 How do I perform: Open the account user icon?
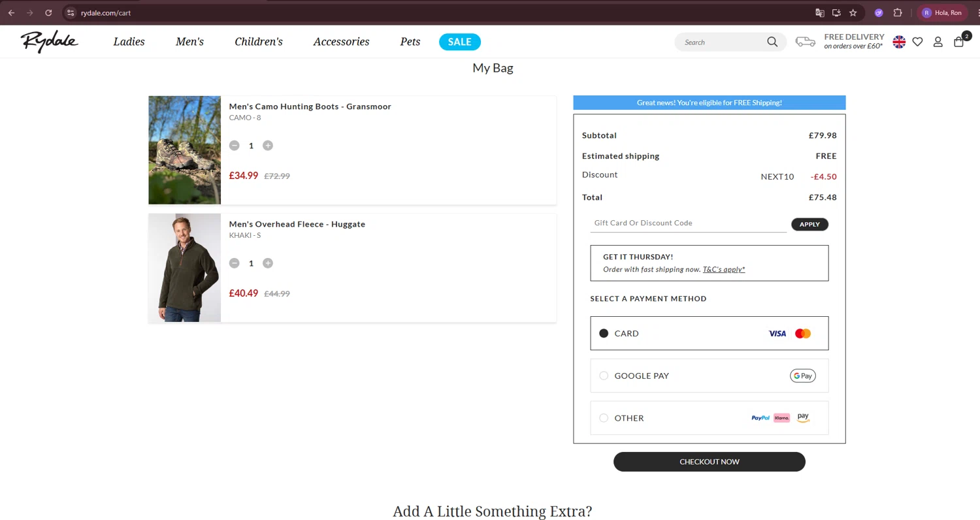point(938,42)
